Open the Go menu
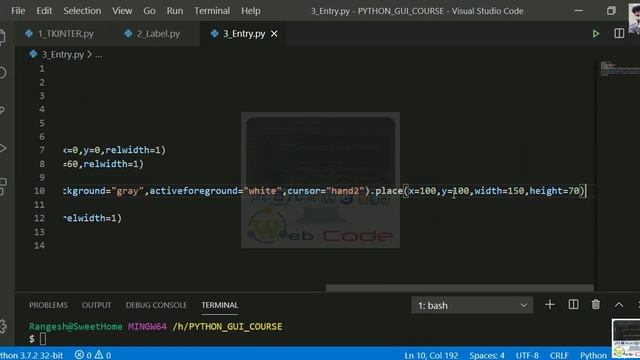 (149, 11)
